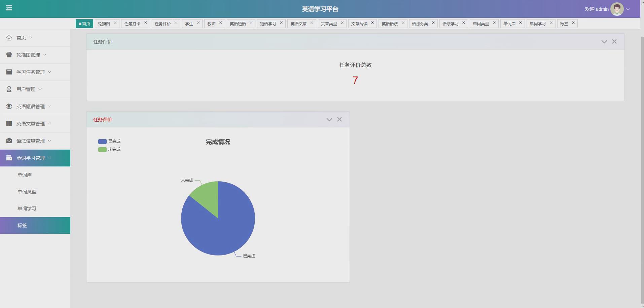Screen dimensions: 644x308
Task: Open 单词库 from the sidebar
Action: tap(24, 175)
